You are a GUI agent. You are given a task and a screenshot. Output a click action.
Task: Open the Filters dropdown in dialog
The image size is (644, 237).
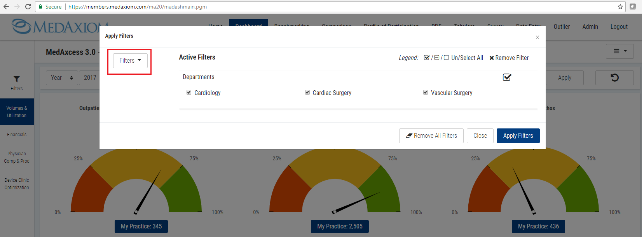[130, 61]
